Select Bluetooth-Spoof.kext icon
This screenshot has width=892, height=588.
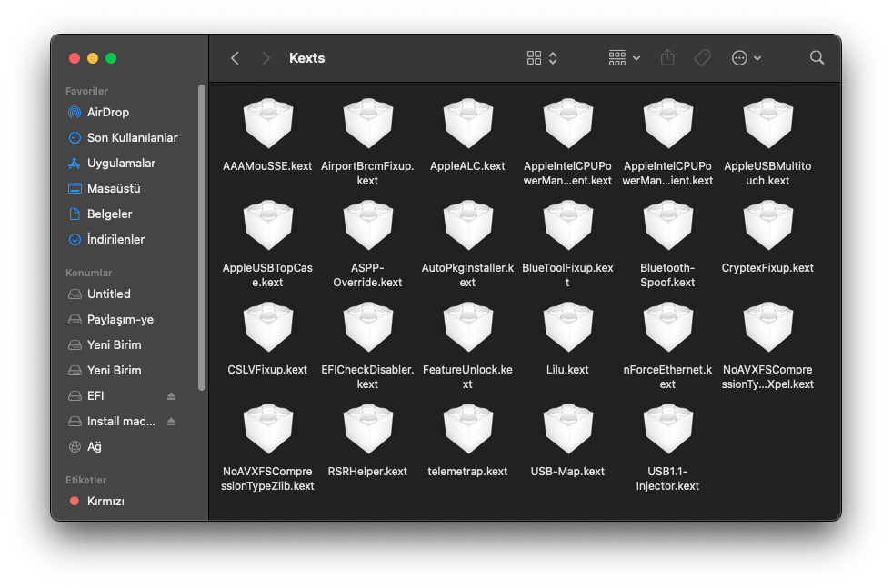[x=667, y=225]
